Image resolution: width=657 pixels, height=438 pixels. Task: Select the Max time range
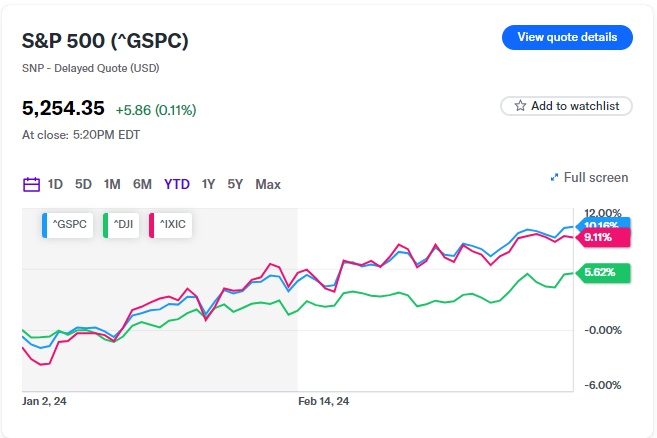[x=268, y=184]
